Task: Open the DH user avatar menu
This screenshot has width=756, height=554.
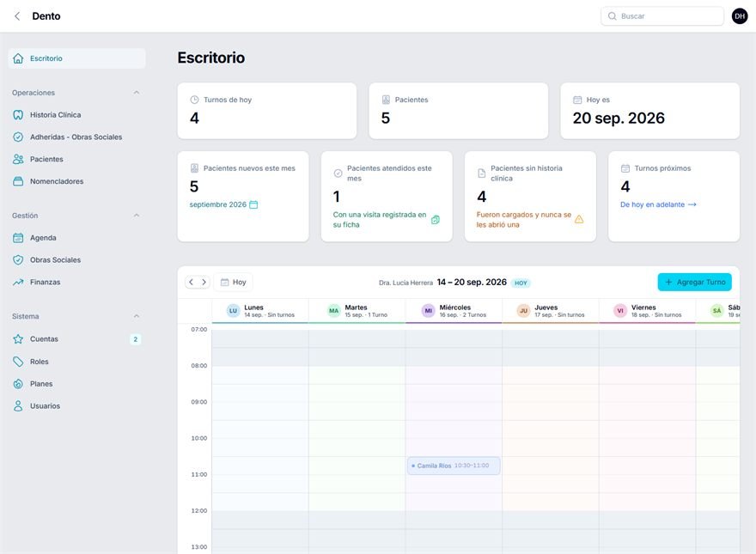Action: [740, 16]
